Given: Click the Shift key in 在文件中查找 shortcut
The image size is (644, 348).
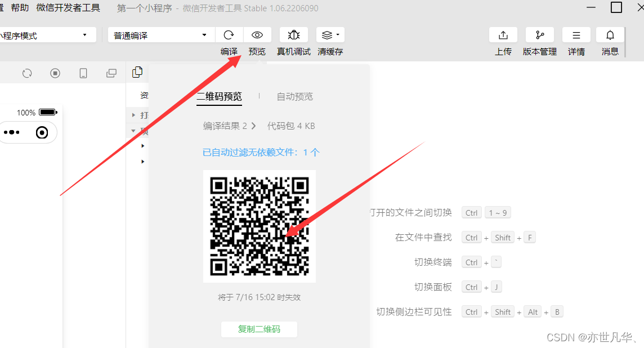Looking at the screenshot, I should (x=503, y=238).
